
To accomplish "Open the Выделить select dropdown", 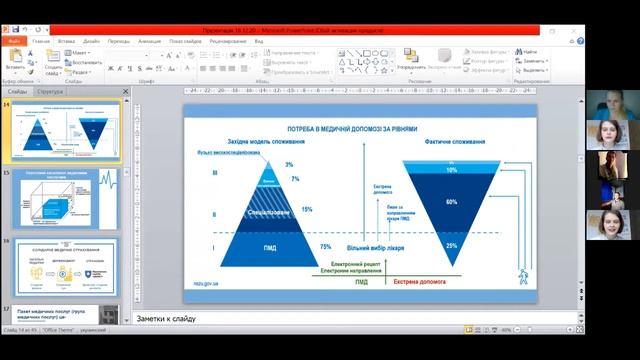I will tap(531, 70).
